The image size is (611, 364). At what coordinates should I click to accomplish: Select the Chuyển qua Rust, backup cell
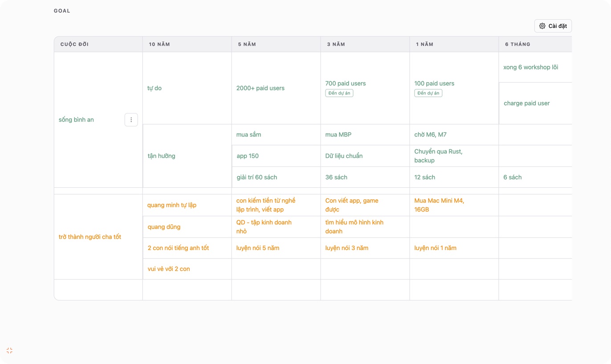(454, 156)
